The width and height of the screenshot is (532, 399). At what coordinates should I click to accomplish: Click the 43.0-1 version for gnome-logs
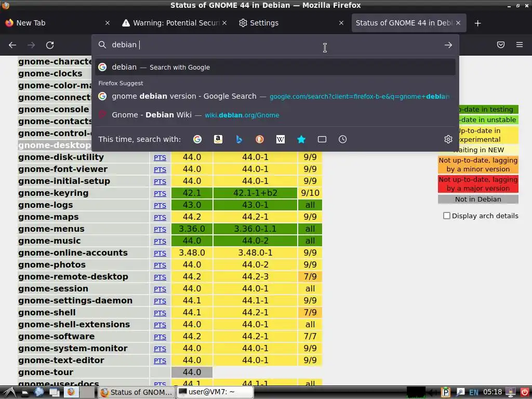255,205
